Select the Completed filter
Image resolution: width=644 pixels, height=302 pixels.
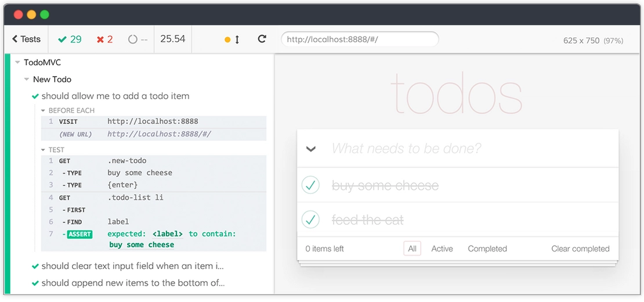[x=487, y=249]
